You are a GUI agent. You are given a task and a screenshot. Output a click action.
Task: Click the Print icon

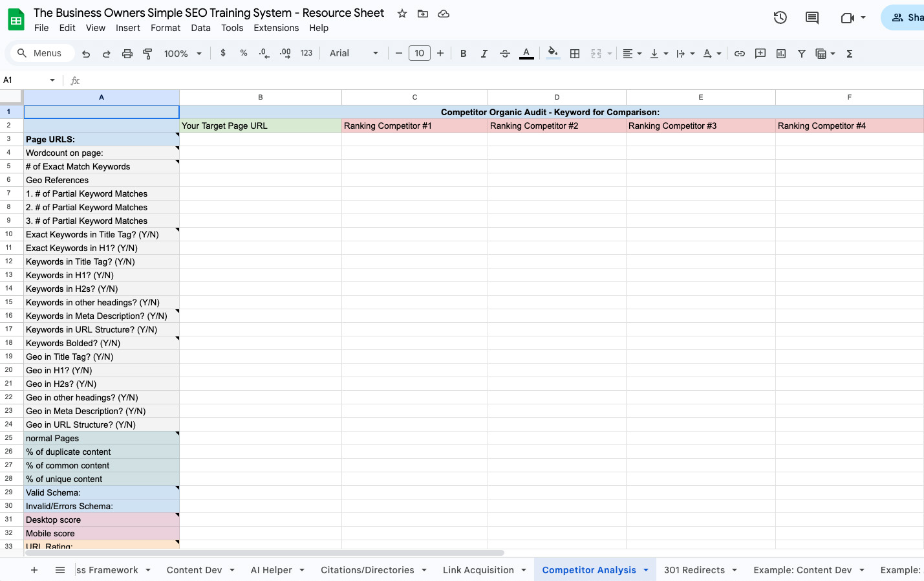tap(127, 54)
